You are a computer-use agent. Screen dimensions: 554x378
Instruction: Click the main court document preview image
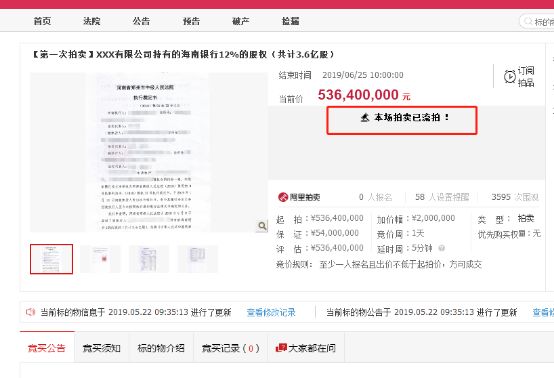[149, 152]
